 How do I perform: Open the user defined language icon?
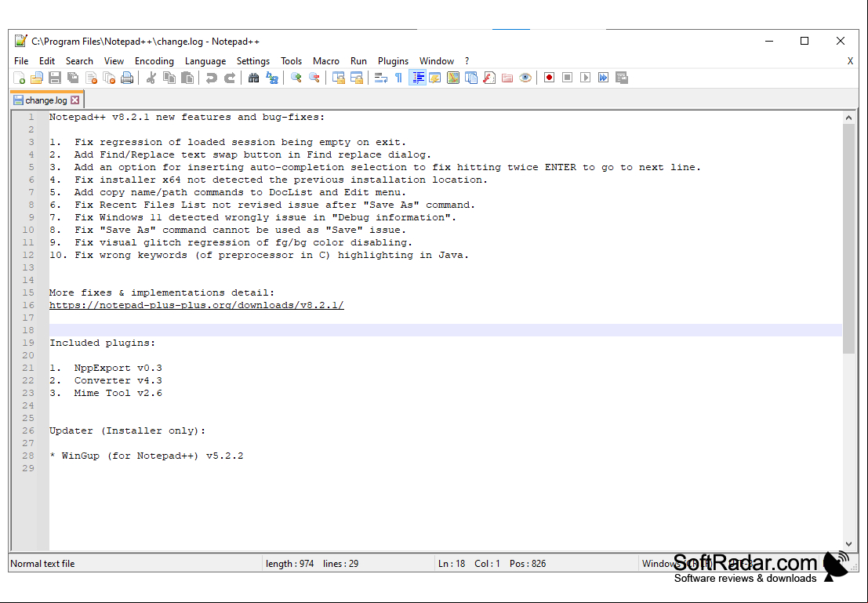coord(435,78)
